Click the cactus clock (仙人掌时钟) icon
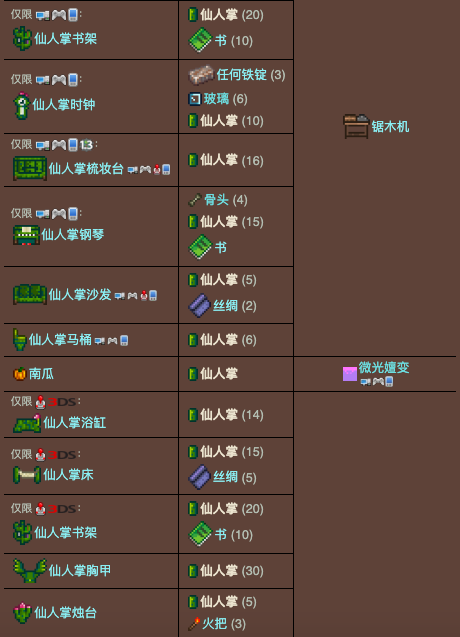Screen dimensions: 460x637 pos(22,105)
